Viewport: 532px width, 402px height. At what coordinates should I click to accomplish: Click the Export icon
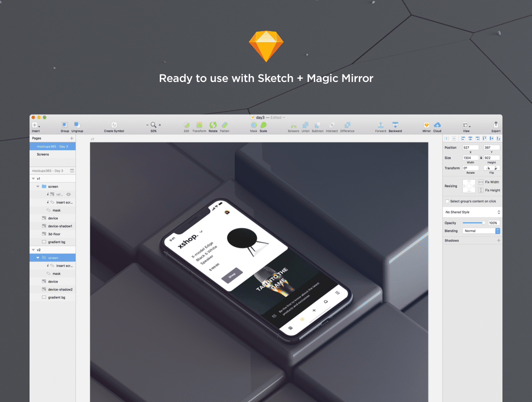(496, 125)
